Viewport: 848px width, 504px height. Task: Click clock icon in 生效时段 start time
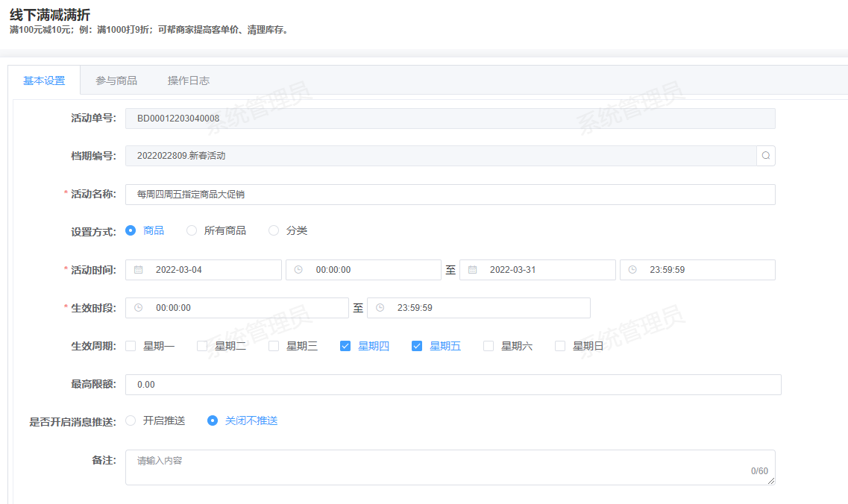[138, 308]
